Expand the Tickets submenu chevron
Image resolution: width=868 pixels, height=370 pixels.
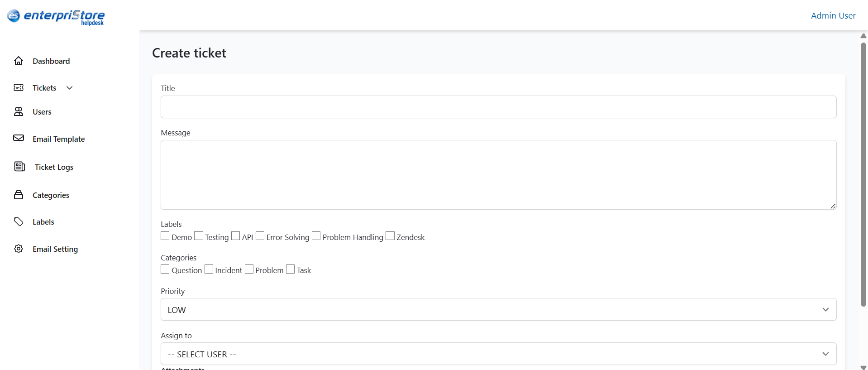point(70,88)
